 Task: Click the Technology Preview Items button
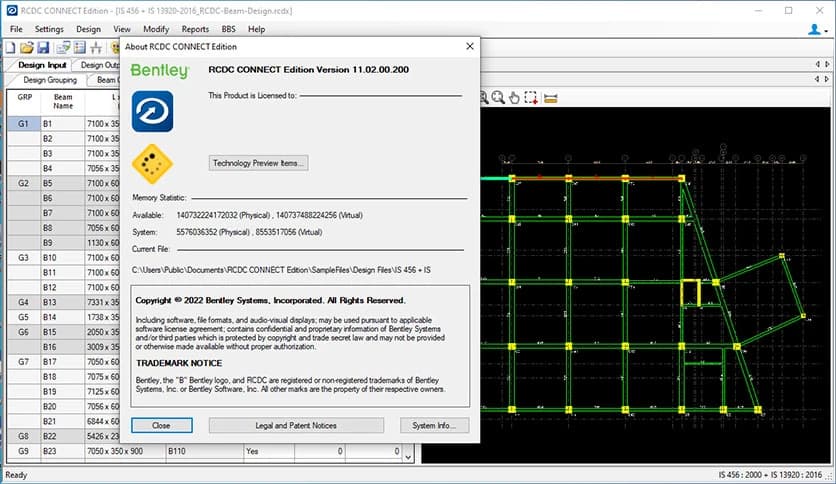pyautogui.click(x=258, y=163)
